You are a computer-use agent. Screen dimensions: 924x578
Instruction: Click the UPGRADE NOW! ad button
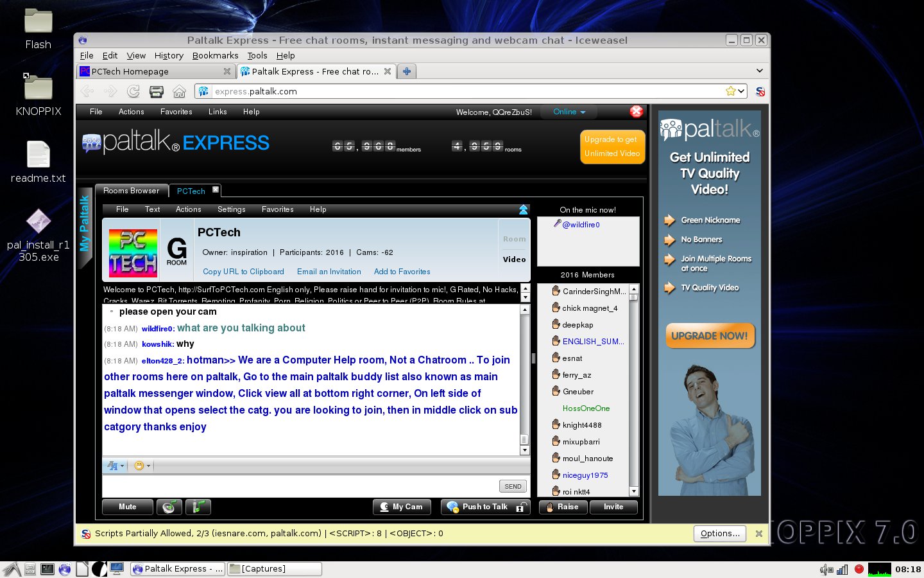[x=710, y=336]
